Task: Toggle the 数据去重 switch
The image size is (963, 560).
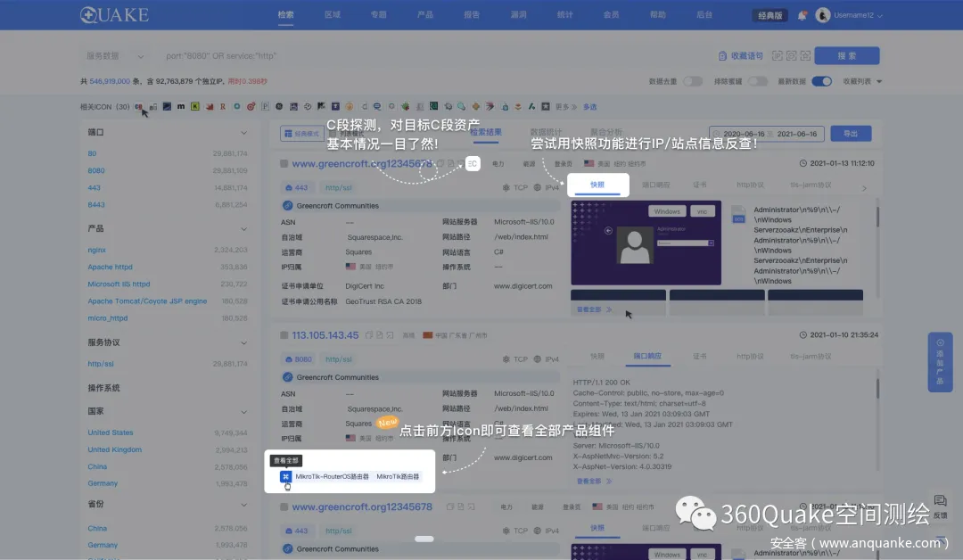Action: pos(693,81)
